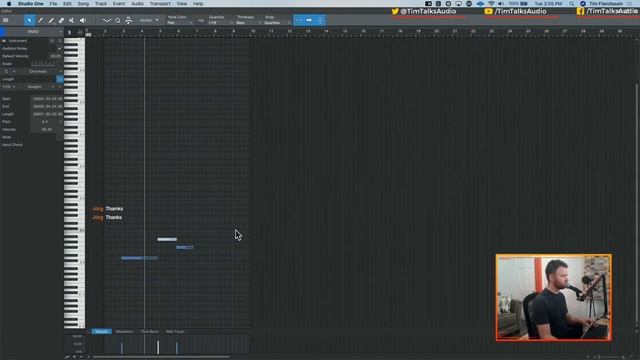
Task: Select the After Touch automation tab
Action: pos(175,331)
